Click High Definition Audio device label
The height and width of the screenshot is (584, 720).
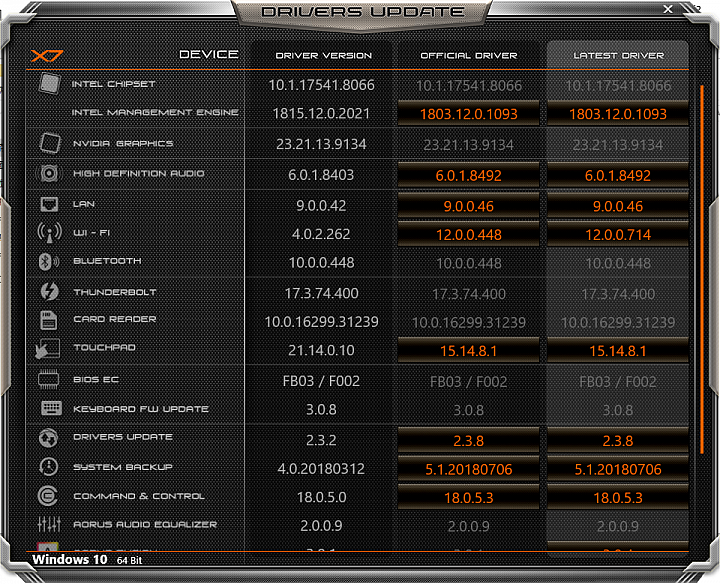coord(139,174)
